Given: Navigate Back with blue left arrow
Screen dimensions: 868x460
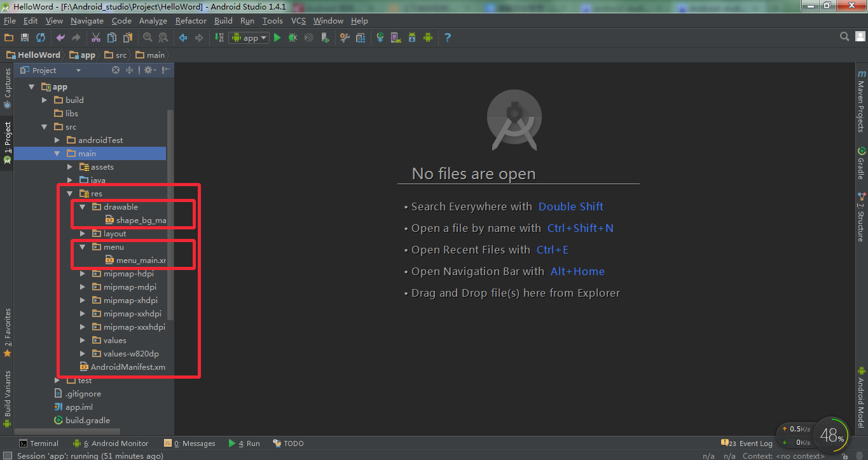Looking at the screenshot, I should (x=183, y=37).
